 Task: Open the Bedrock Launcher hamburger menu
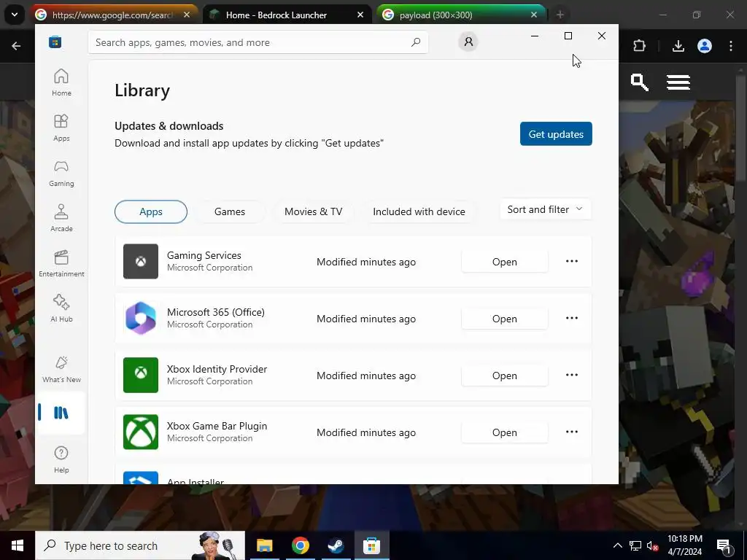[x=678, y=82]
